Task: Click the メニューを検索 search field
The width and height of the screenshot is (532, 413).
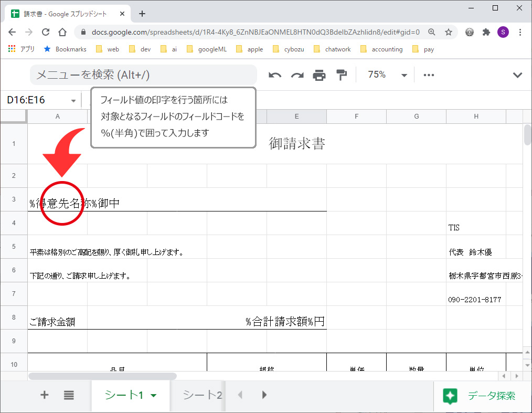Action: pyautogui.click(x=143, y=75)
